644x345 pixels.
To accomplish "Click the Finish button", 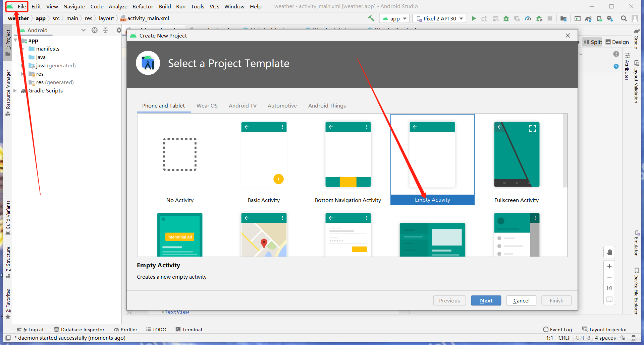I will (556, 300).
